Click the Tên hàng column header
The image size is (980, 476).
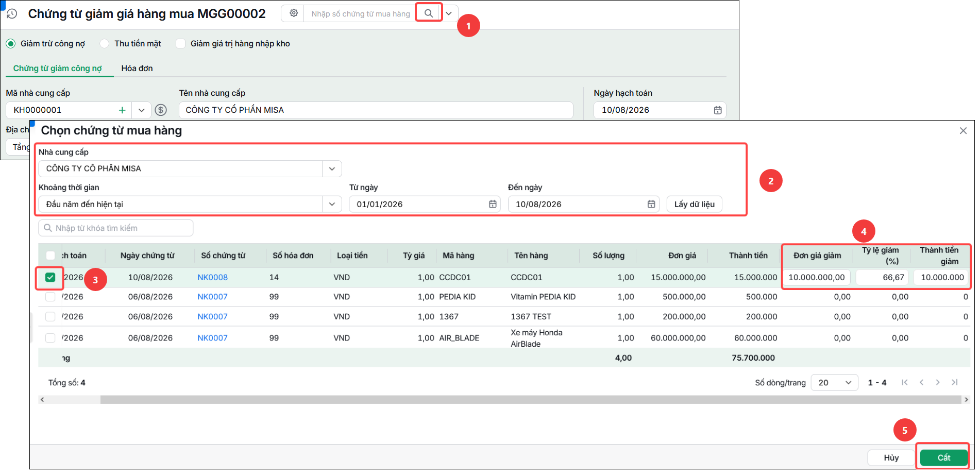click(x=531, y=256)
